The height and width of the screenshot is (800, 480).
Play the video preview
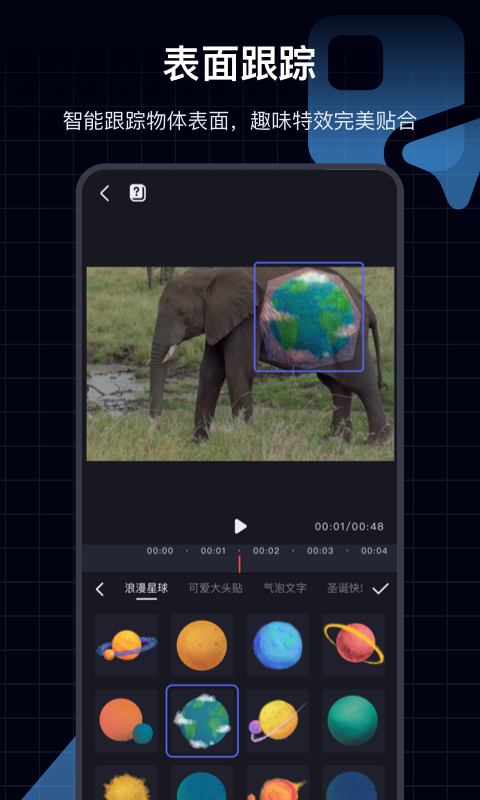click(240, 526)
